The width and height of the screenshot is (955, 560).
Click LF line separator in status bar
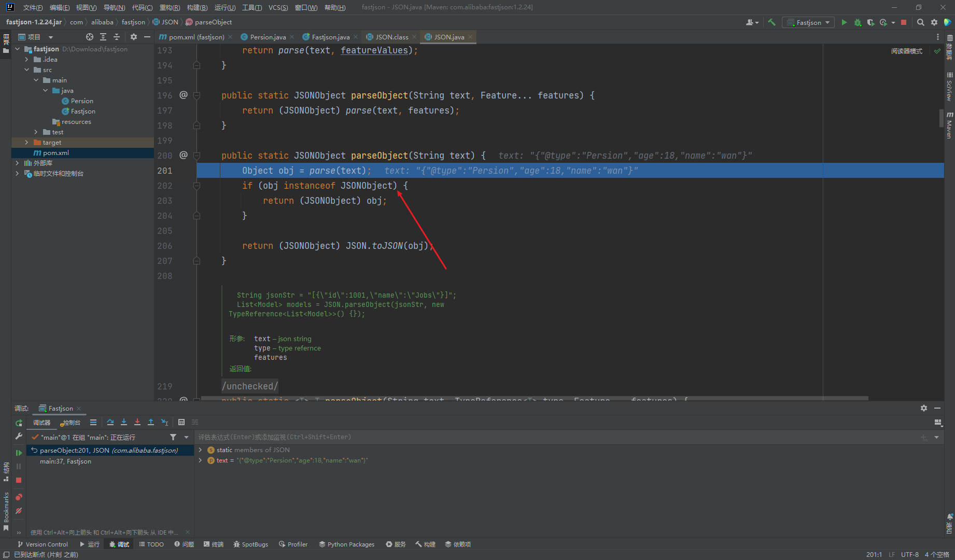[891, 554]
